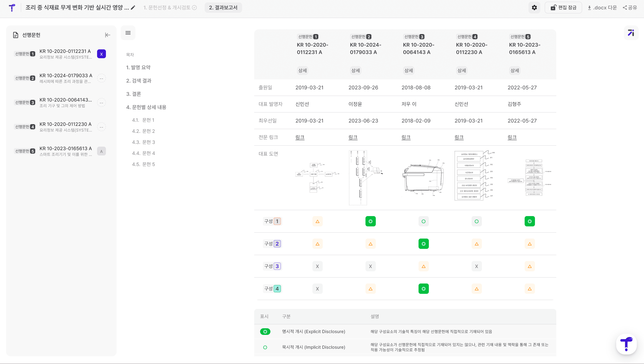Select the 2. 결과보고서 tab

point(223,8)
